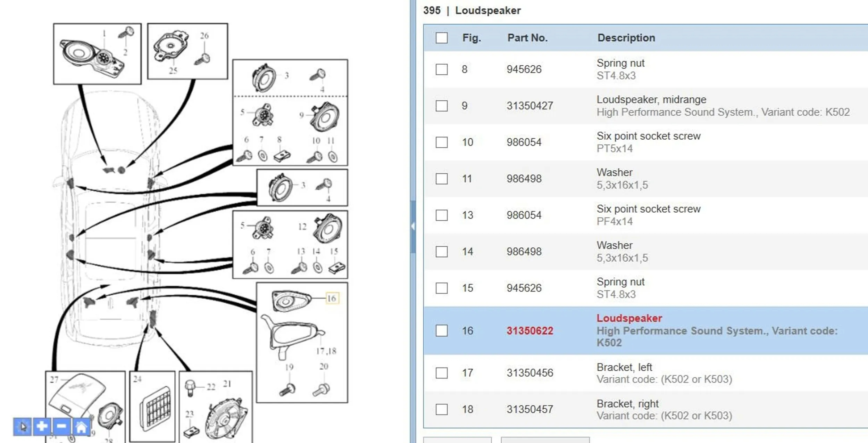
Task: Select the Bracket, right row 31350457
Action: [x=646, y=409]
